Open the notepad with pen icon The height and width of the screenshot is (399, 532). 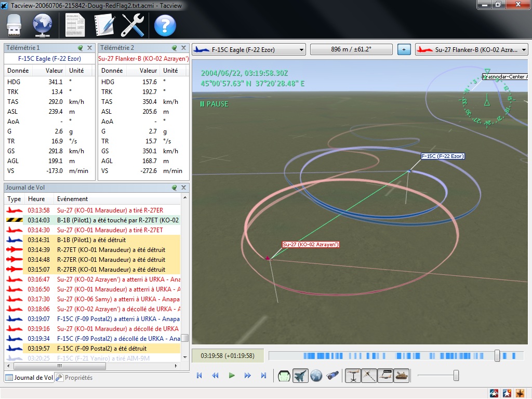pos(103,25)
